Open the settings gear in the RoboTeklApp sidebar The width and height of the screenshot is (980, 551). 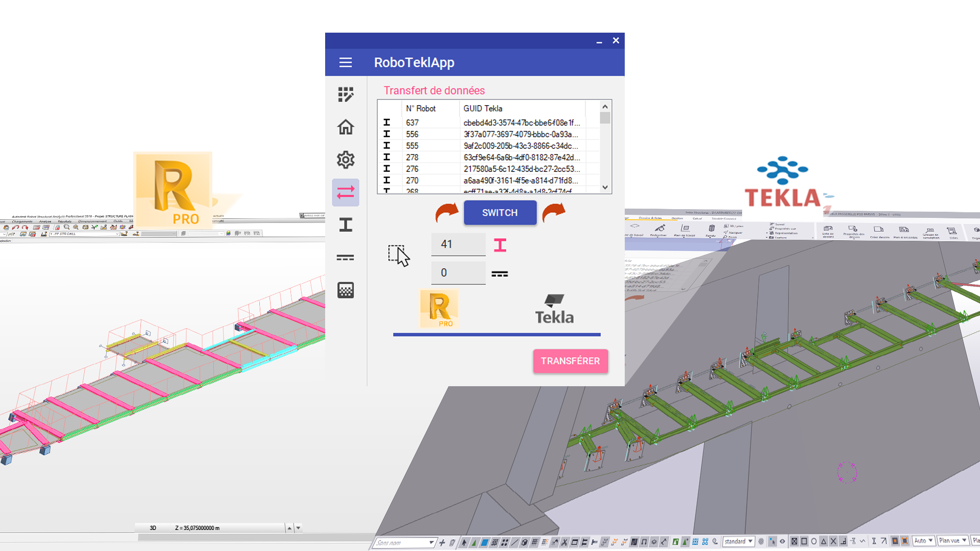(x=346, y=160)
